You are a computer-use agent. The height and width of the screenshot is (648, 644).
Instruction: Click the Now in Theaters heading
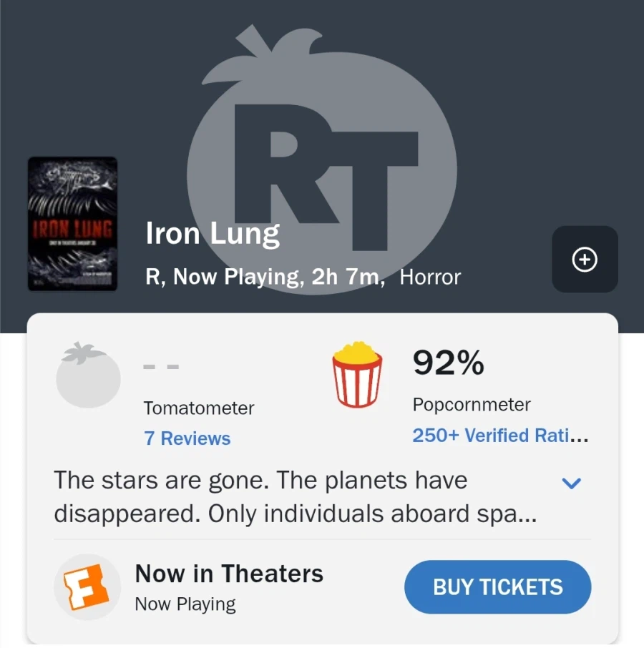coord(229,574)
